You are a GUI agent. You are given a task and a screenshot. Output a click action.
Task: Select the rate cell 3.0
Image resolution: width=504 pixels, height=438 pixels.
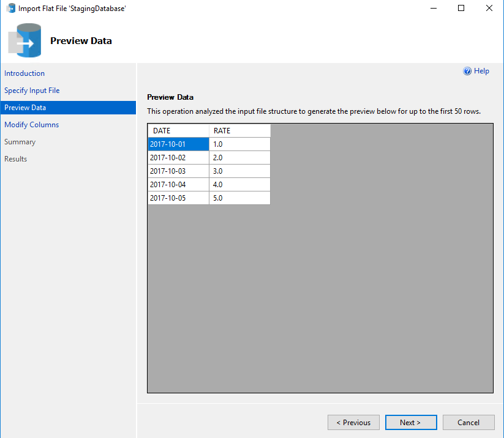[x=240, y=171]
